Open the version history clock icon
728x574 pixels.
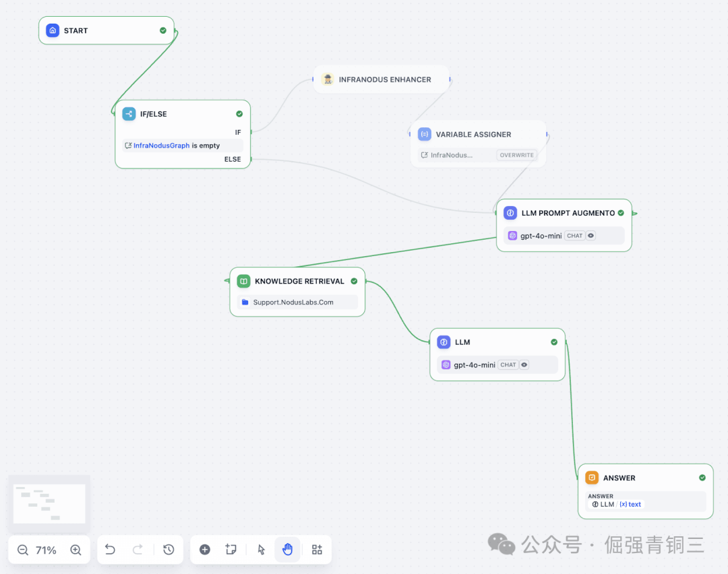coord(169,549)
